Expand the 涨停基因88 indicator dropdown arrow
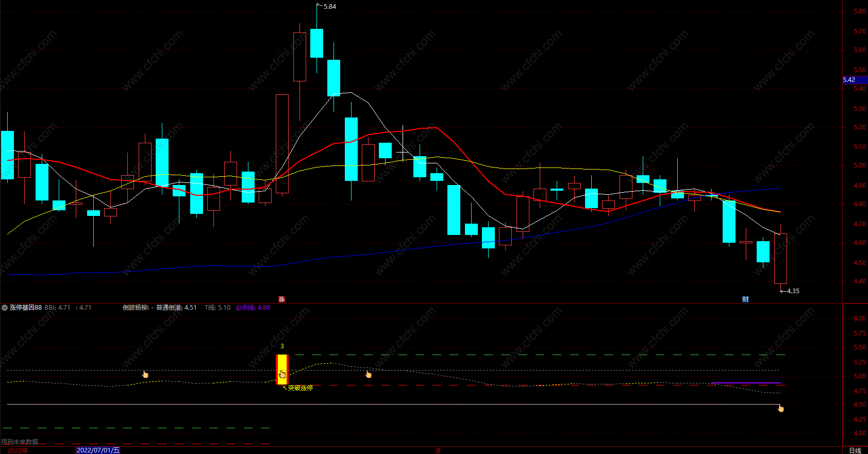The height and width of the screenshot is (454, 868). point(5,308)
